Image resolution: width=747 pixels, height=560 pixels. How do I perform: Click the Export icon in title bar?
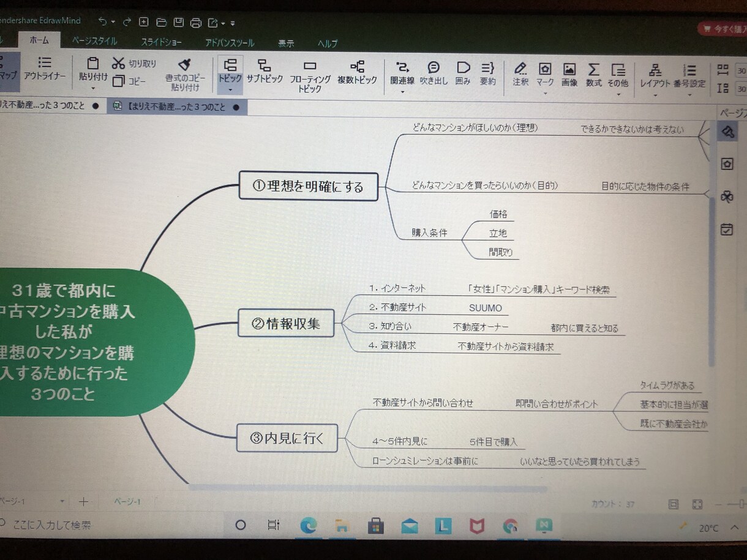coord(213,23)
